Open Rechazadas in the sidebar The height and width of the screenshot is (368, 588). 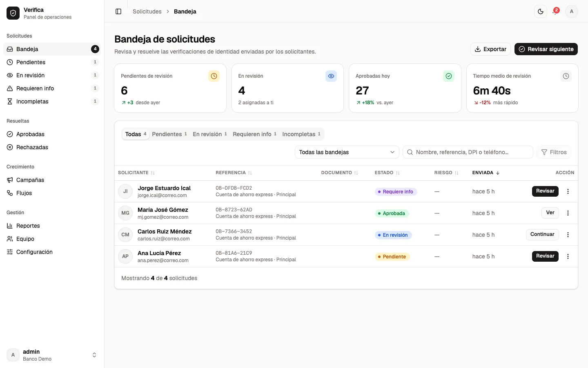(x=52, y=147)
